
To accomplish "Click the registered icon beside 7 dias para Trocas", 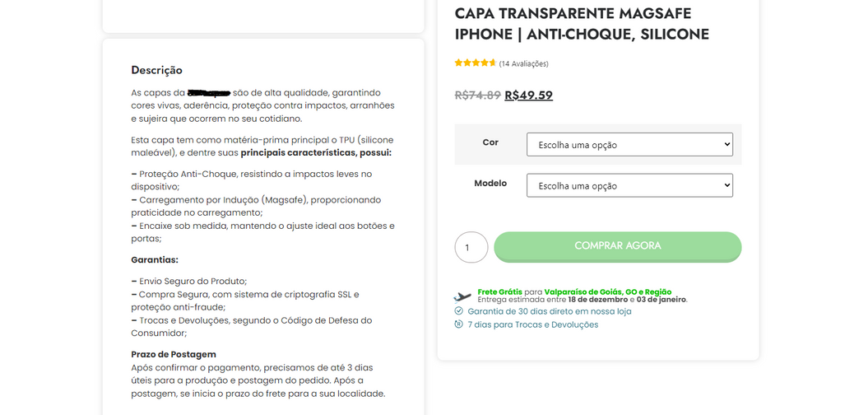I will (x=458, y=324).
